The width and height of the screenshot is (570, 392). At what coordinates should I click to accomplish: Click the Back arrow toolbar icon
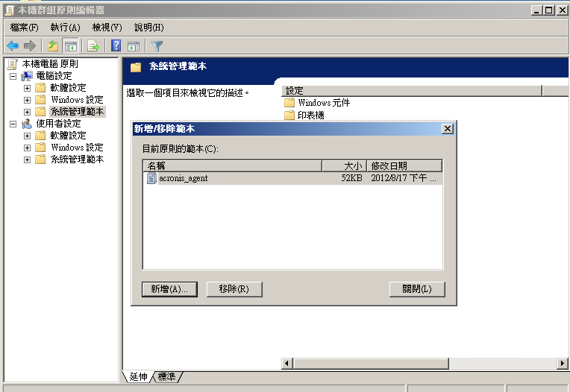click(13, 45)
